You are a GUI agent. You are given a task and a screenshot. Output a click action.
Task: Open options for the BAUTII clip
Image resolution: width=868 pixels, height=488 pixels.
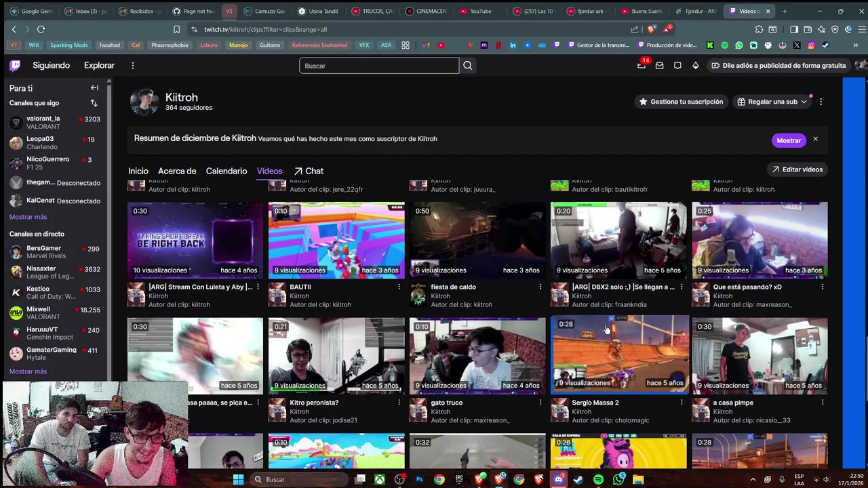coord(399,287)
